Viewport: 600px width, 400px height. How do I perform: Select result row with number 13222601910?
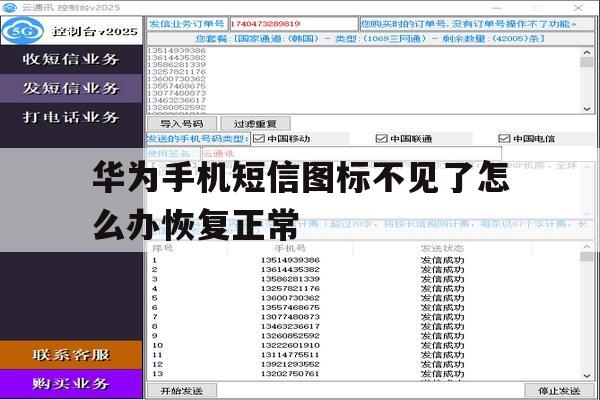pyautogui.click(x=364, y=345)
